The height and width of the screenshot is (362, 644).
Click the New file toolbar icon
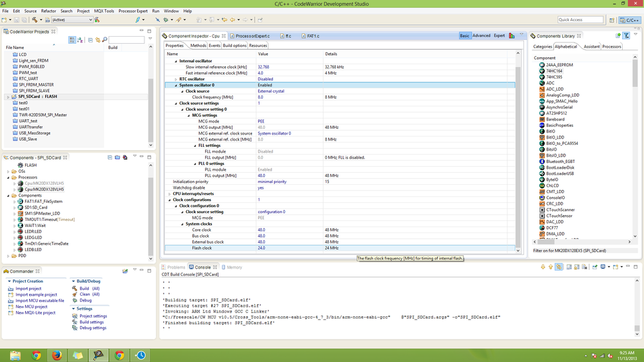[4, 20]
